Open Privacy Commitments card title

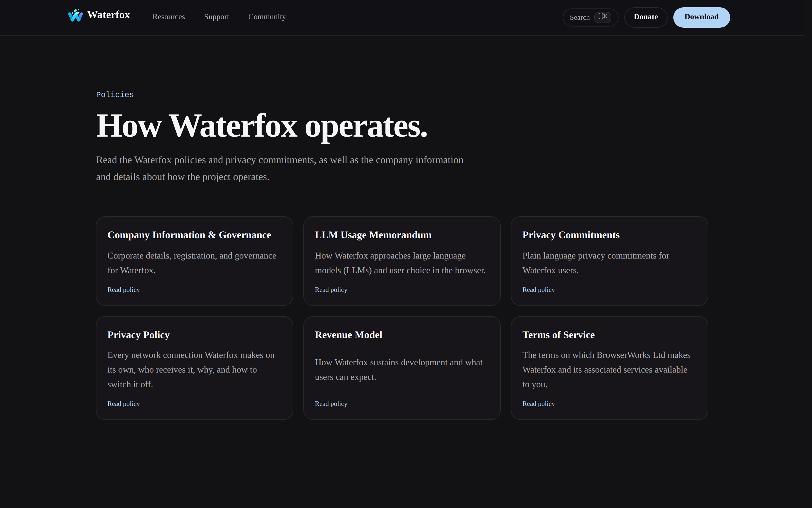[x=571, y=235]
